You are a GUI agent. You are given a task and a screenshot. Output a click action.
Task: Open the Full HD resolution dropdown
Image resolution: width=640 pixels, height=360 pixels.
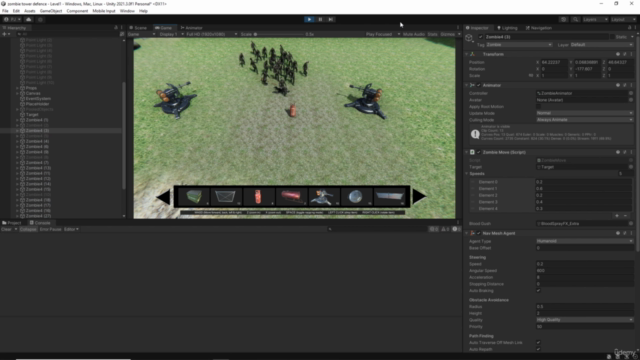click(x=211, y=34)
